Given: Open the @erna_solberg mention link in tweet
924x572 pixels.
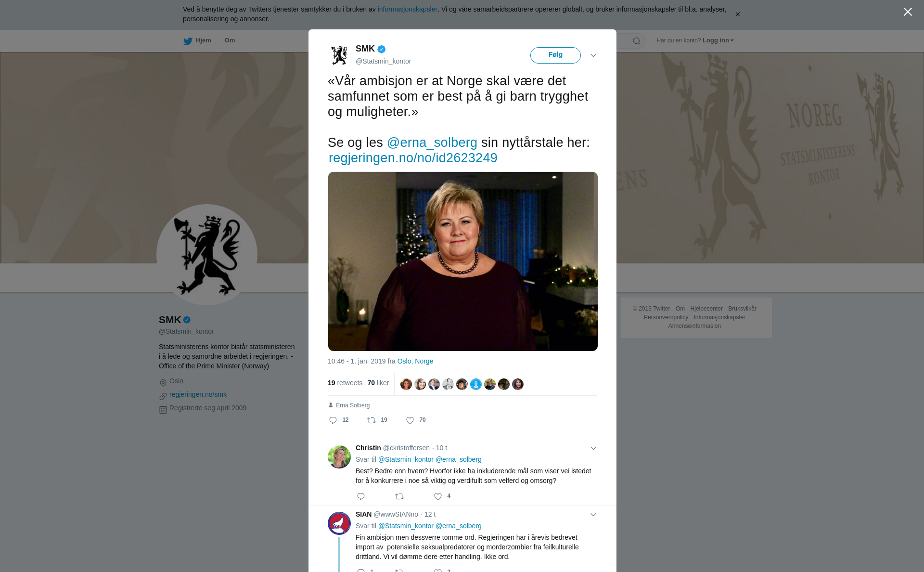Looking at the screenshot, I should [x=432, y=143].
